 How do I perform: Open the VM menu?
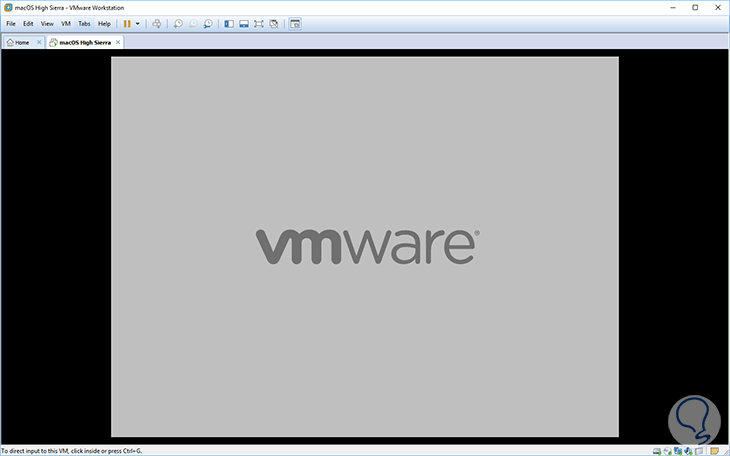click(x=66, y=24)
